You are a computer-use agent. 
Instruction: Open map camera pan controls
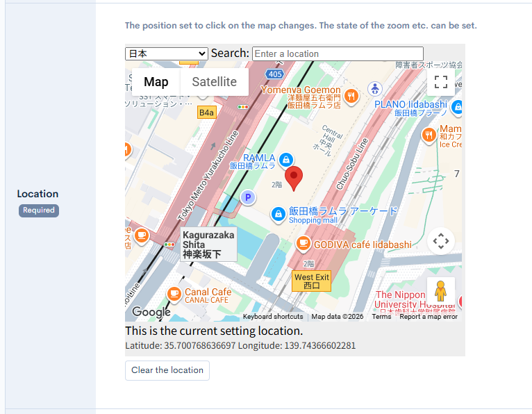pyautogui.click(x=441, y=241)
